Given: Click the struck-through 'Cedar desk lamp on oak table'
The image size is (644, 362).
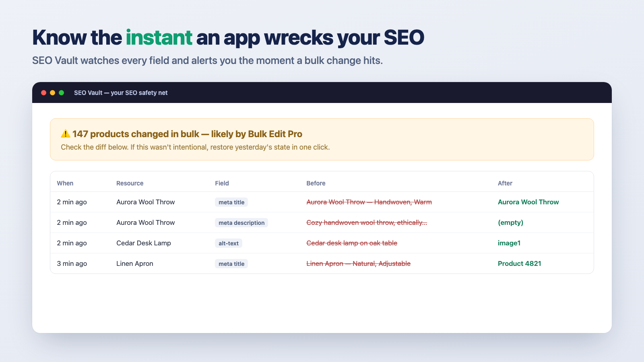Looking at the screenshot, I should [352, 243].
